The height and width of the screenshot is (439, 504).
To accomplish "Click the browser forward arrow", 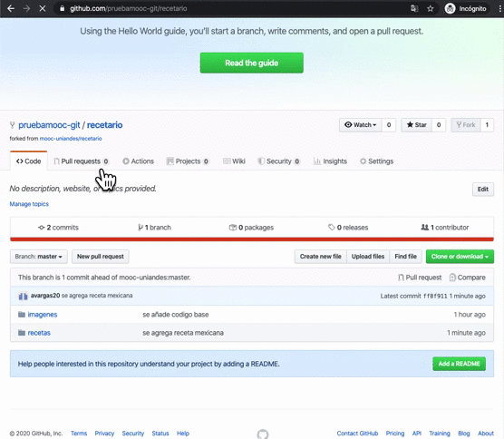I will [26, 8].
